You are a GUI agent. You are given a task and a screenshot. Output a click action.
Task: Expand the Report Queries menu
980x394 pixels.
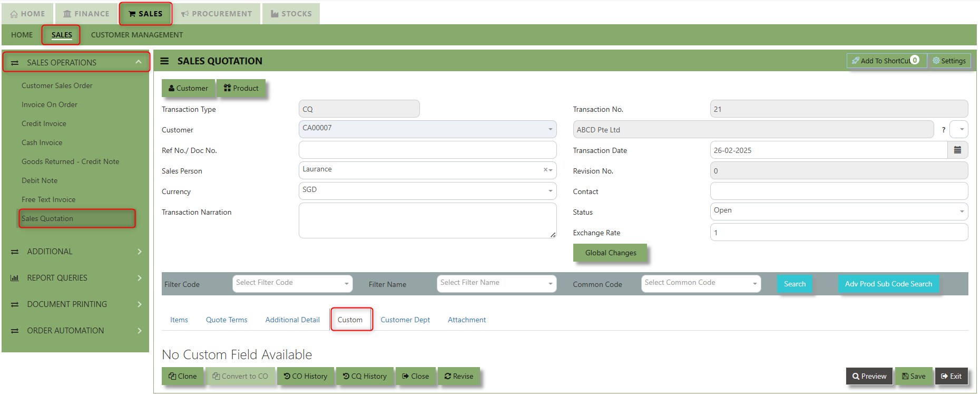point(76,278)
